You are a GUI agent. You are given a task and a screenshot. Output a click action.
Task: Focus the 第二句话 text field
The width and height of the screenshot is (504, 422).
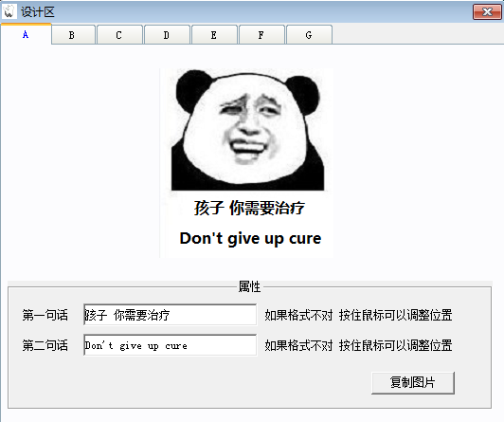click(170, 345)
